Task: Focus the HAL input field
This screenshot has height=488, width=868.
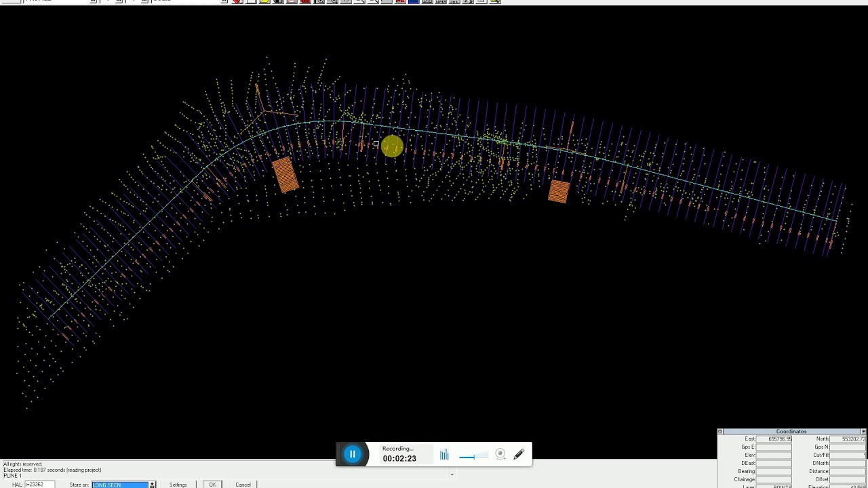Action: point(39,485)
